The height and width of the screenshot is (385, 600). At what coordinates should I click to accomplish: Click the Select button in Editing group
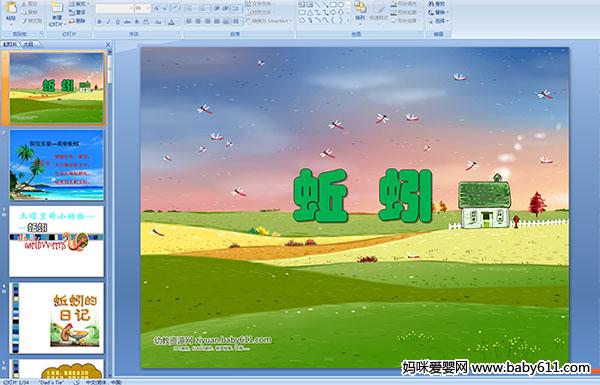pyautogui.click(x=438, y=21)
